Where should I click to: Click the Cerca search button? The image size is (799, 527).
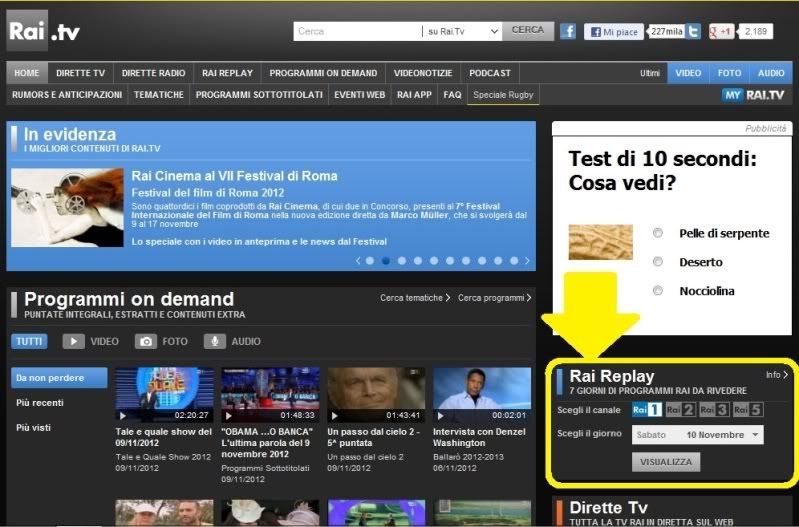point(527,31)
